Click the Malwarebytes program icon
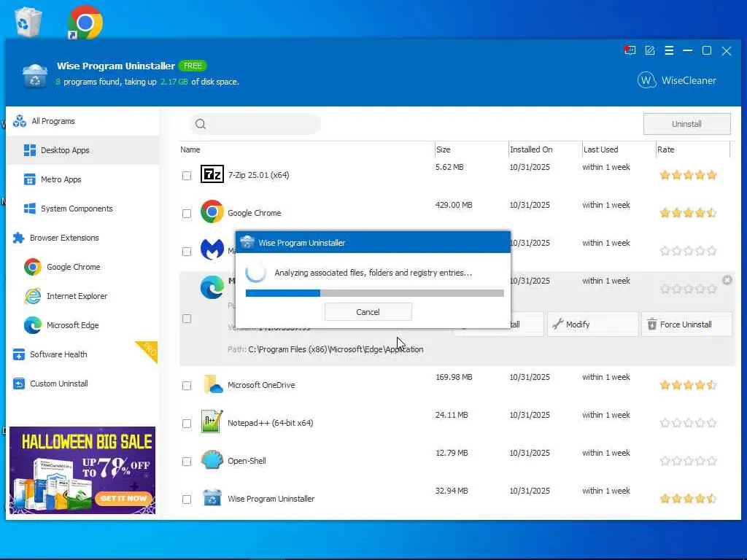The image size is (747, 560). [212, 249]
